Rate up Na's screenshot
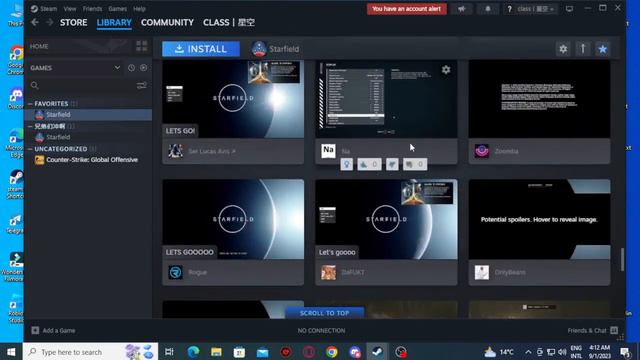 click(x=369, y=164)
